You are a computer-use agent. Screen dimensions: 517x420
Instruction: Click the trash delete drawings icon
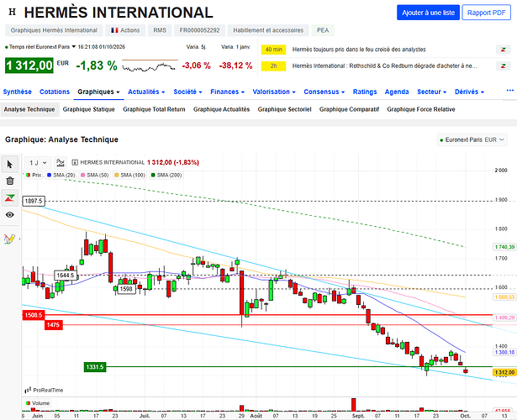(10, 181)
